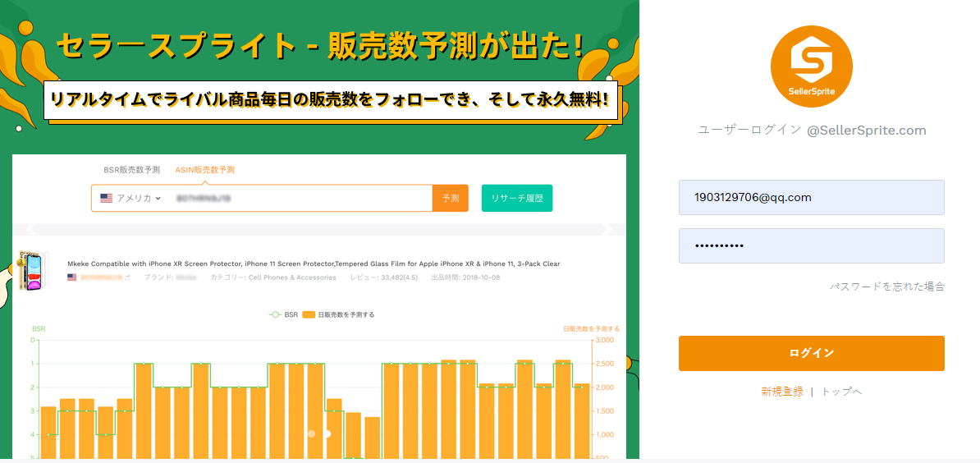The image size is (980, 463).
Task: Click the リアルタイムでライバル商品 subtitle banner
Action: coord(331,99)
